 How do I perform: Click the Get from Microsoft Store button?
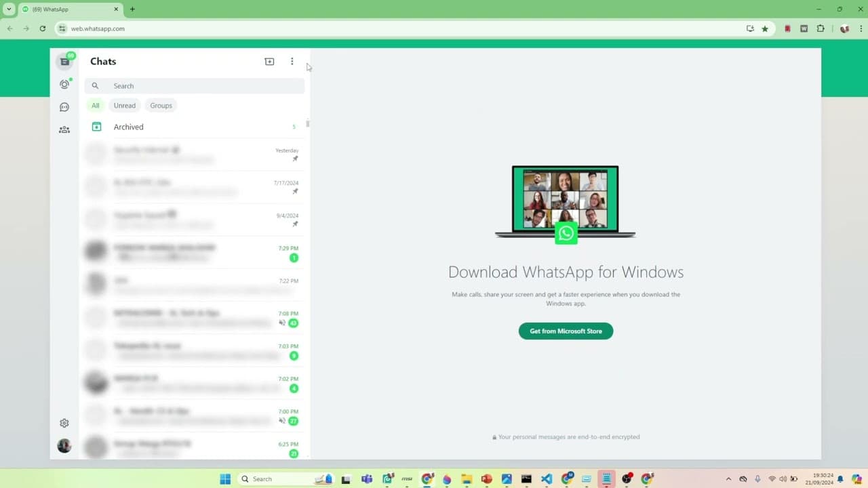pos(566,331)
